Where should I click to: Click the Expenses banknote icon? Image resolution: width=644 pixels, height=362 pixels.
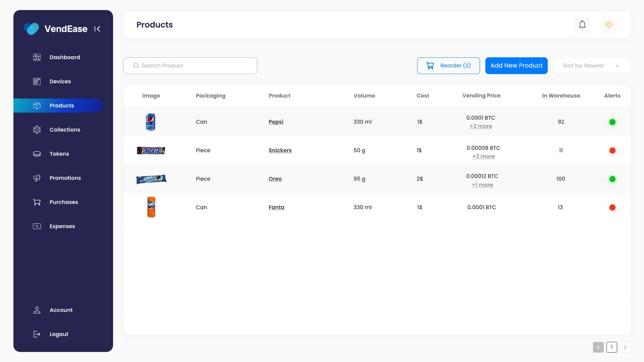coord(37,226)
